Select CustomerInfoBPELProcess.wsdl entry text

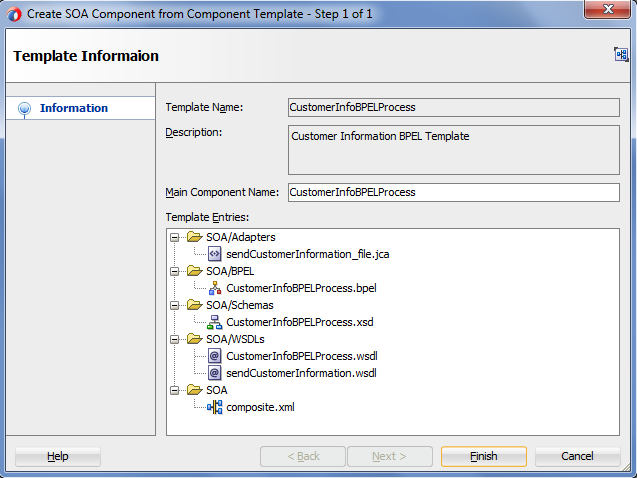301,356
